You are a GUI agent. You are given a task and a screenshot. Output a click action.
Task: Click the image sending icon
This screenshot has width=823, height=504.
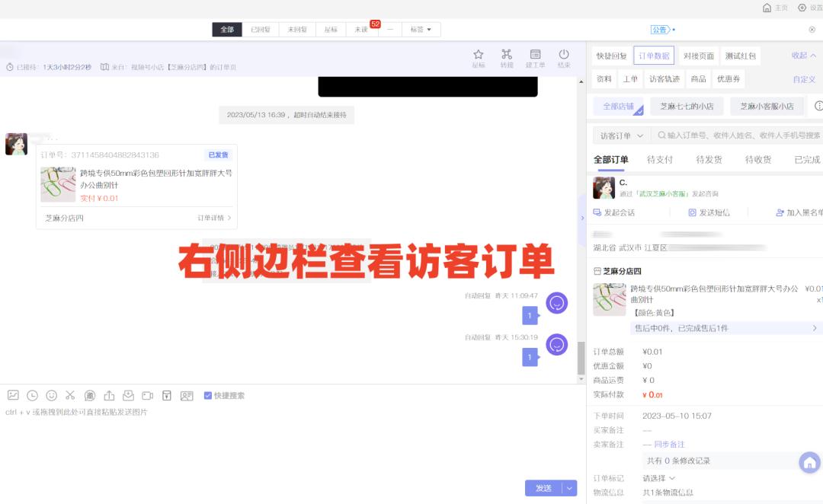13,395
